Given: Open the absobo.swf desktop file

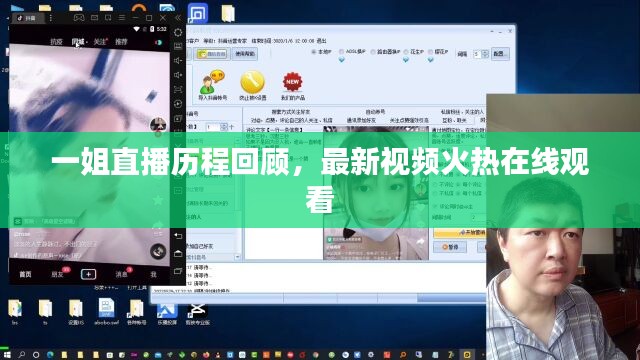Looking at the screenshot, I should (x=107, y=312).
